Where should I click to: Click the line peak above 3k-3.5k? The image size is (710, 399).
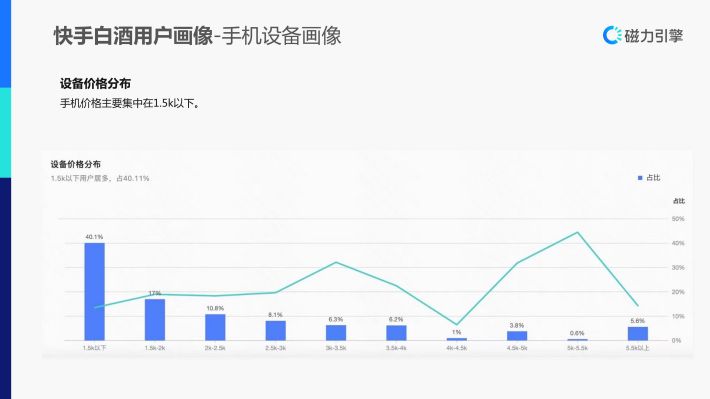click(336, 262)
